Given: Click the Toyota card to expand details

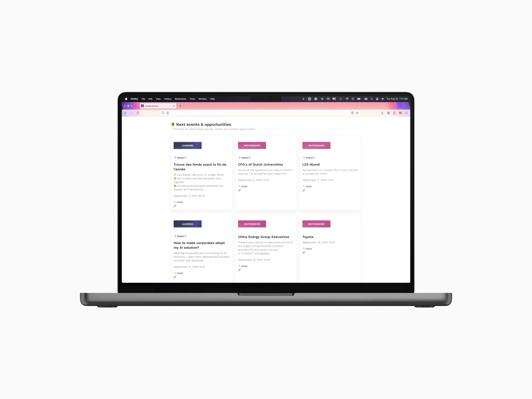Looking at the screenshot, I should pos(330,237).
